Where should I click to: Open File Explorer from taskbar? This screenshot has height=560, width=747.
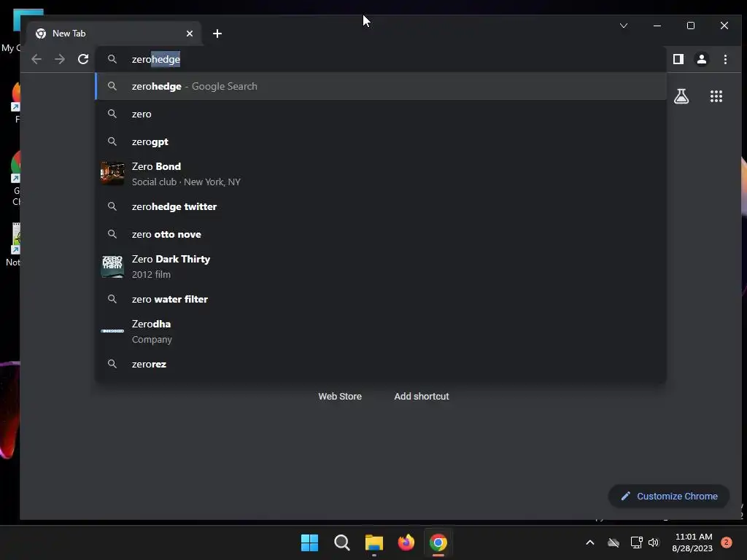click(374, 542)
